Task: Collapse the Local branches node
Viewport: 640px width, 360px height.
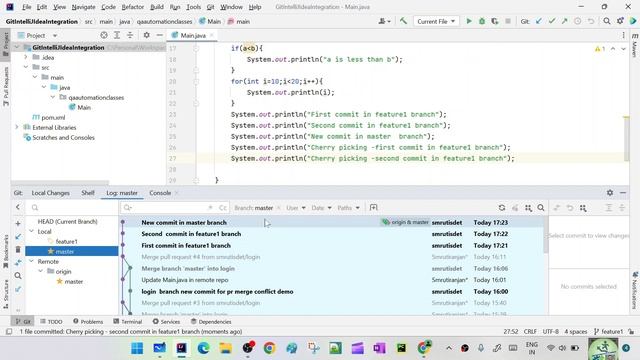Action: tap(31, 231)
